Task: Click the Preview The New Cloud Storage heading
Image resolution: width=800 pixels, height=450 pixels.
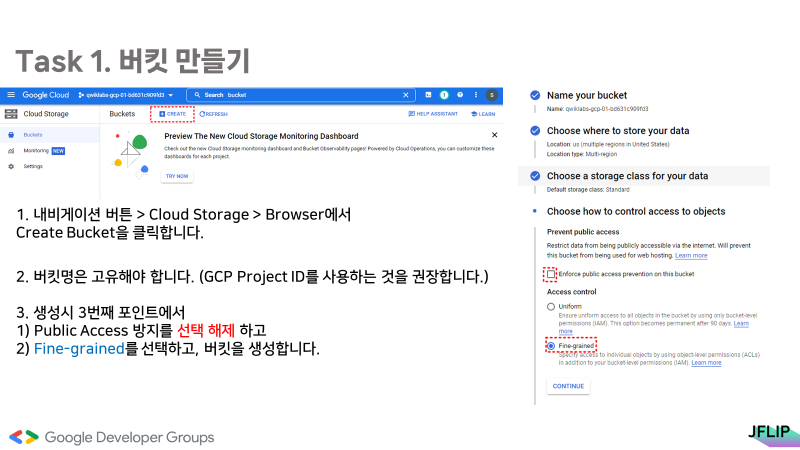Action: click(261, 136)
